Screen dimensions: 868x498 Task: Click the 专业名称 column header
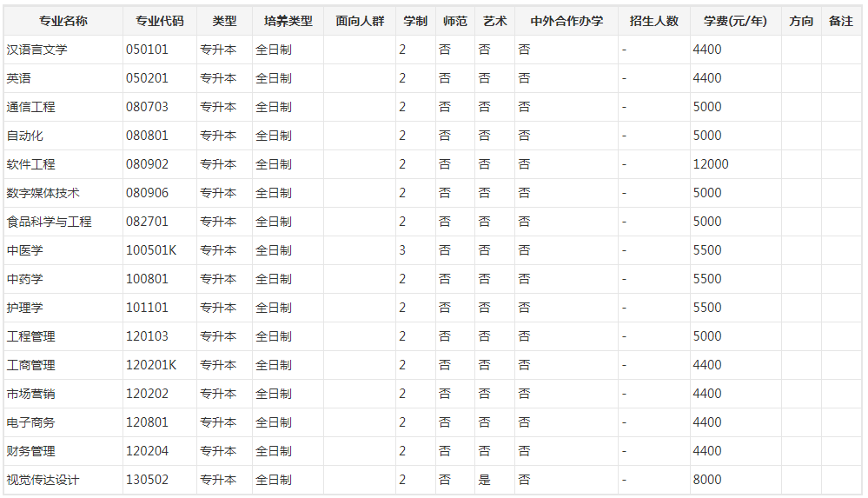[x=63, y=21]
